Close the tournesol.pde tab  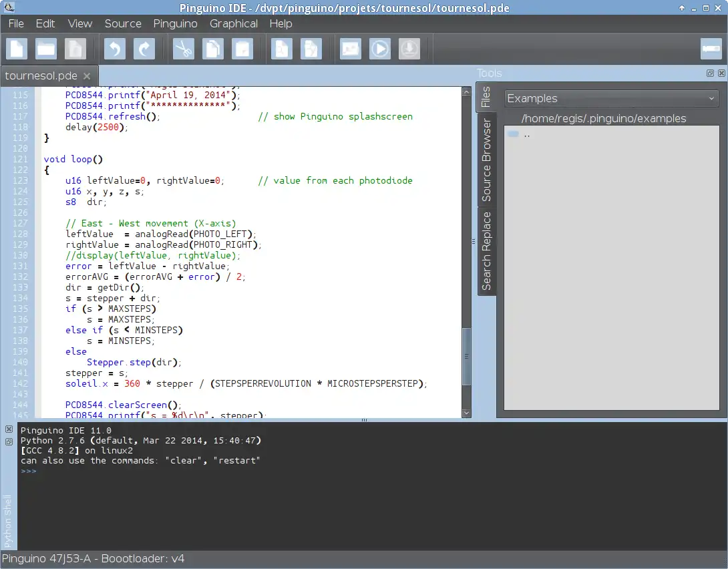click(87, 75)
